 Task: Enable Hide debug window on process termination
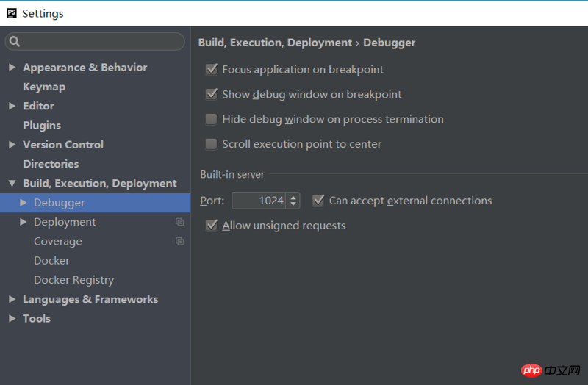coord(212,119)
